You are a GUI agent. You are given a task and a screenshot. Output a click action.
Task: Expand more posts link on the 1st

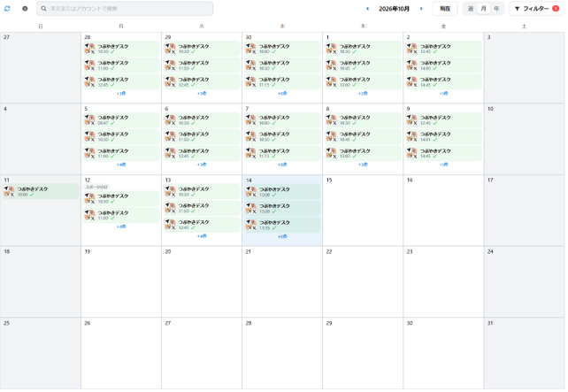pos(363,94)
